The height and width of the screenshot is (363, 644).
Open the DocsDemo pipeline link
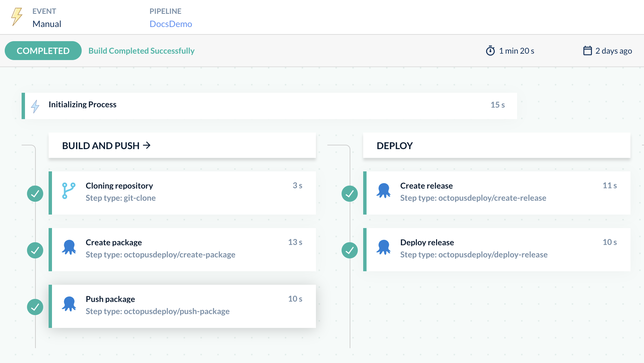(171, 24)
